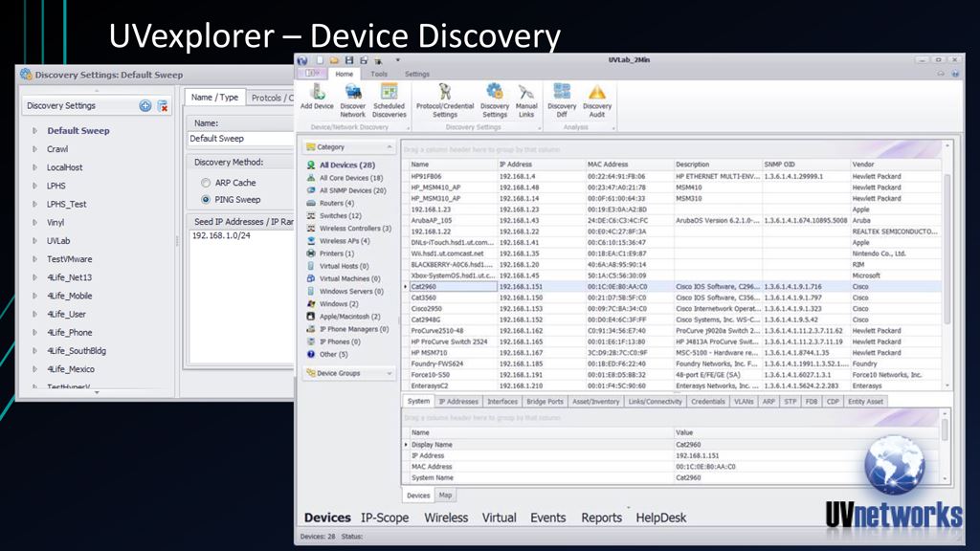This screenshot has height=551, width=980.
Task: Open the Credentials detail tab
Action: [707, 402]
